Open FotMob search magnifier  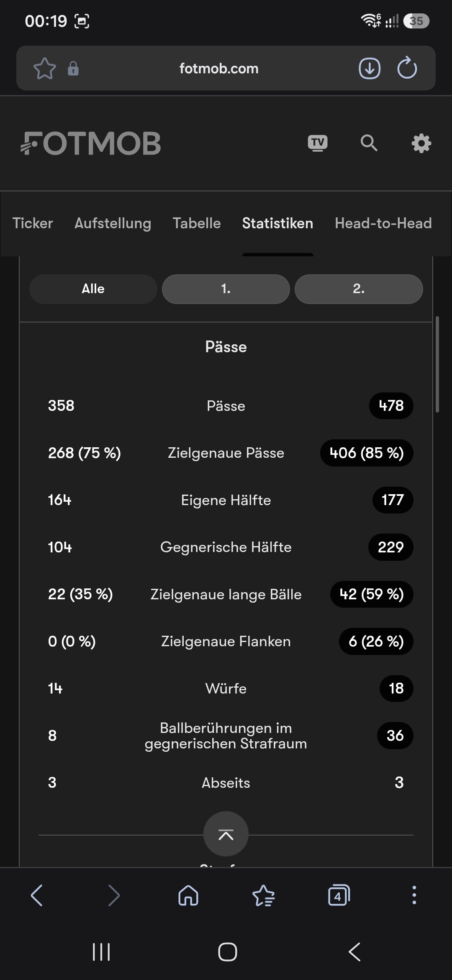coord(369,143)
